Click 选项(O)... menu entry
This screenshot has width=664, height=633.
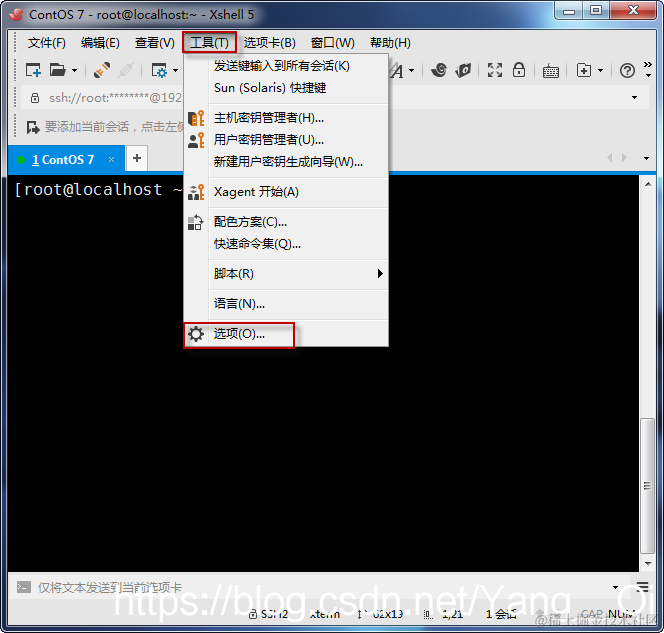tap(286, 334)
